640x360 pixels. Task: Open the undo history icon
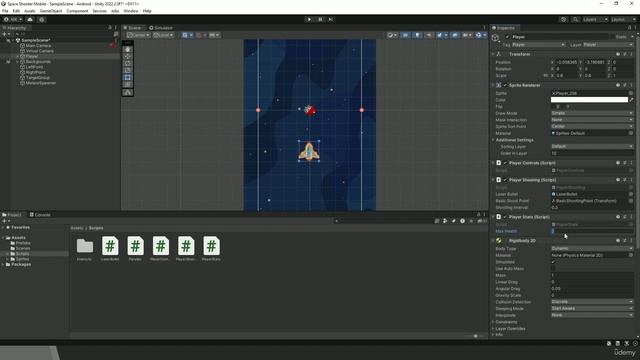click(564, 19)
